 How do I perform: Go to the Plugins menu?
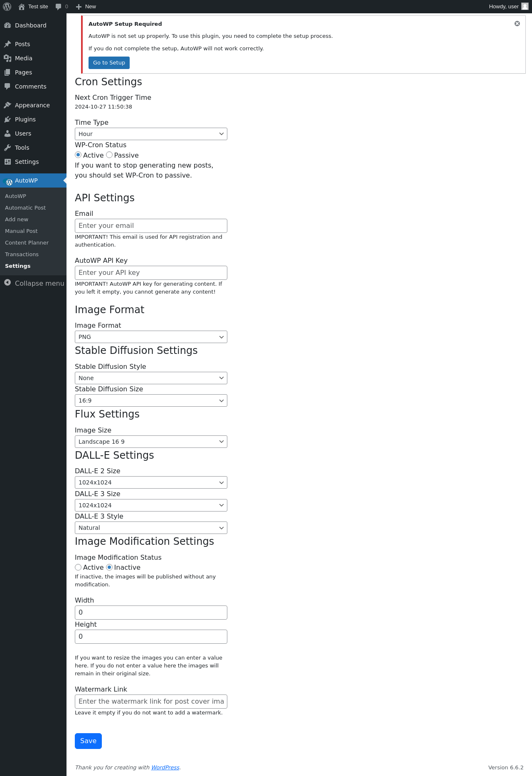tap(33, 119)
